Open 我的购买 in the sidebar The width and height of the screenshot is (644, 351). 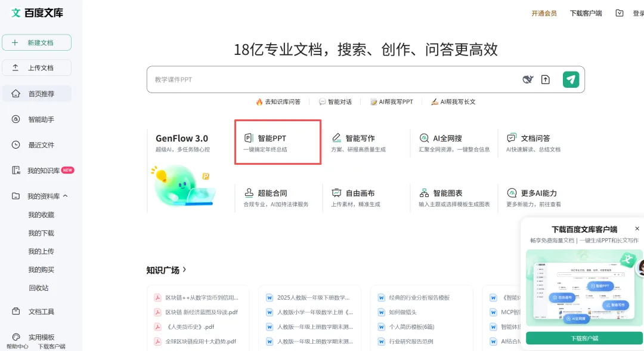(x=41, y=270)
